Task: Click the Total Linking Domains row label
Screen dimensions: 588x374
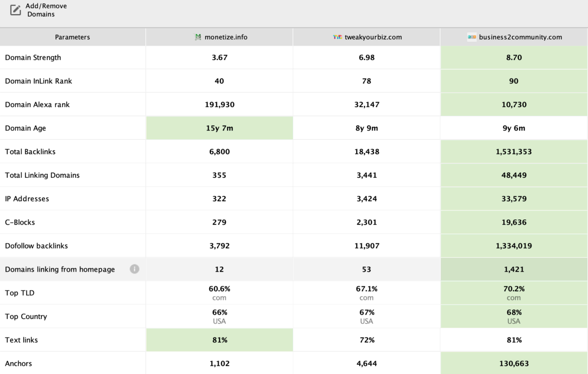Action: point(42,175)
